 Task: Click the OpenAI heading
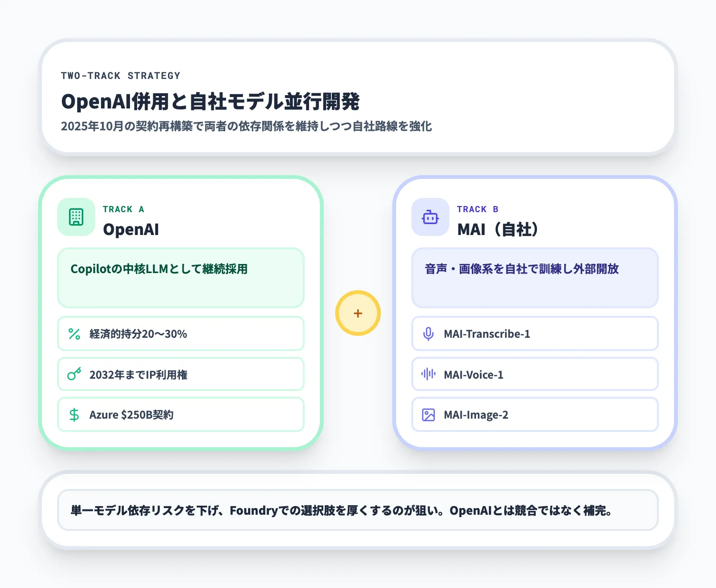click(130, 229)
